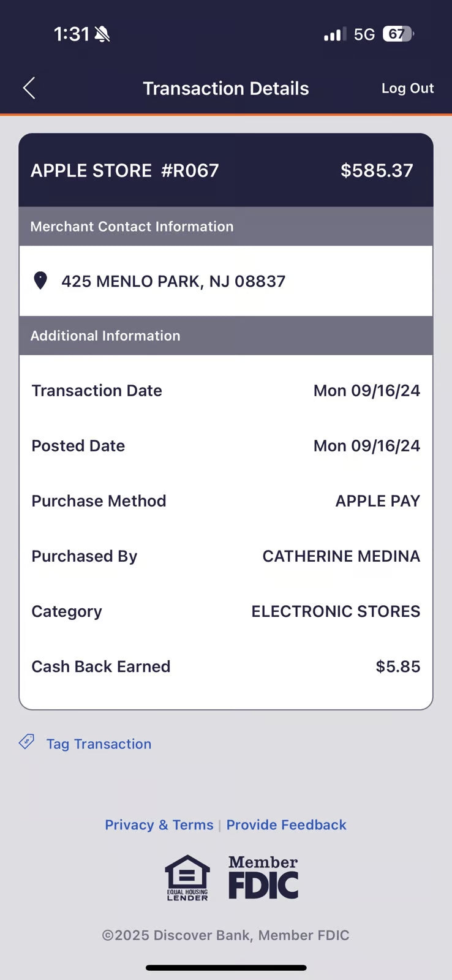The image size is (452, 980).
Task: Tap the cellular signal bars icon
Action: pyautogui.click(x=334, y=34)
